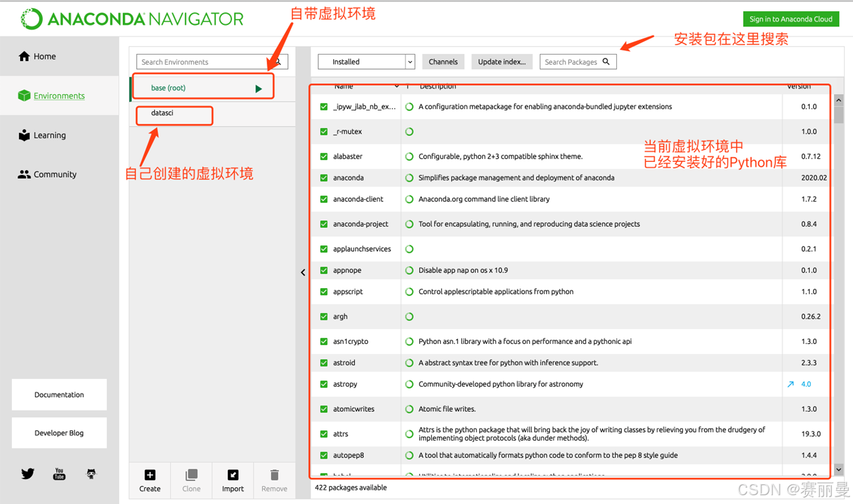Click the Update index... button
Image resolution: width=853 pixels, height=504 pixels.
coord(502,62)
